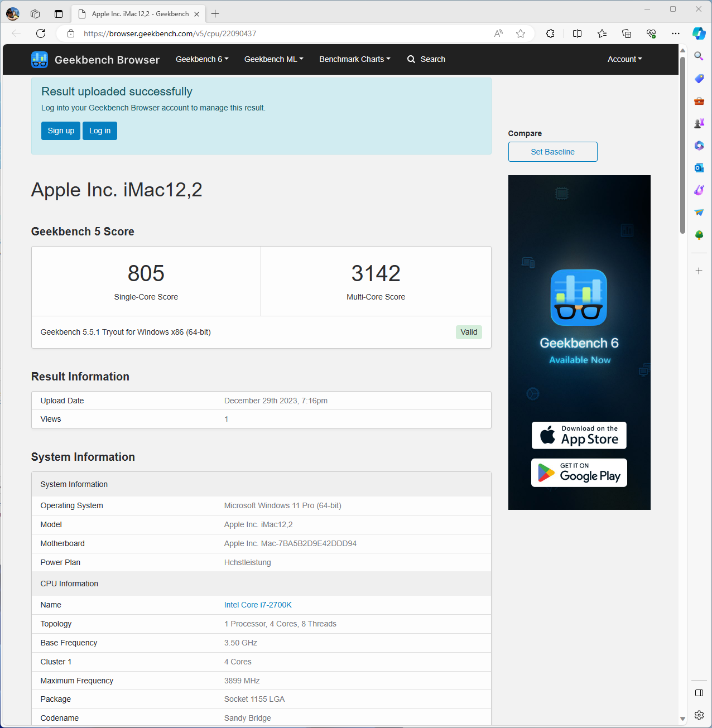Open the Collections icon

coord(627,33)
